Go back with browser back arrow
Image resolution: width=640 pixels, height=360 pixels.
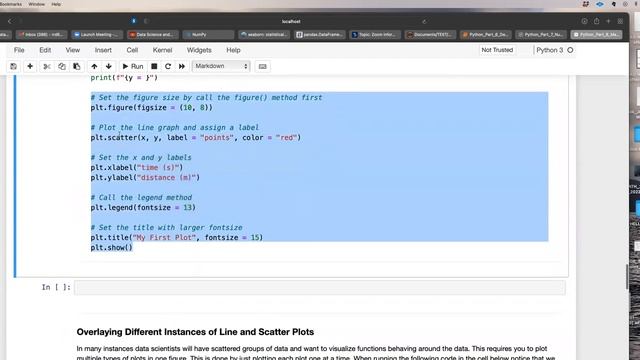point(10,21)
